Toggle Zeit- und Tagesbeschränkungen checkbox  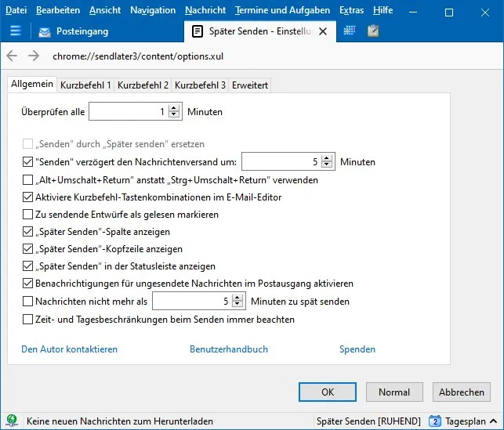(27, 320)
